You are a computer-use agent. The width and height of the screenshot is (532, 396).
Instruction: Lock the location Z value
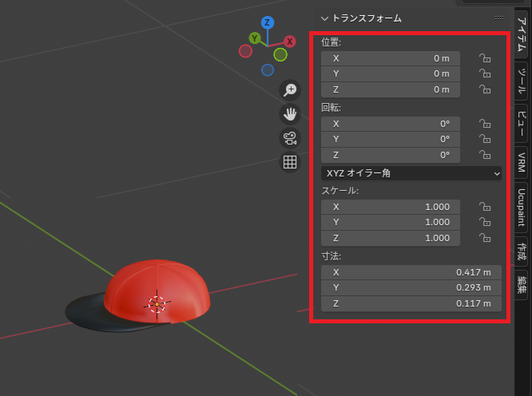(485, 89)
